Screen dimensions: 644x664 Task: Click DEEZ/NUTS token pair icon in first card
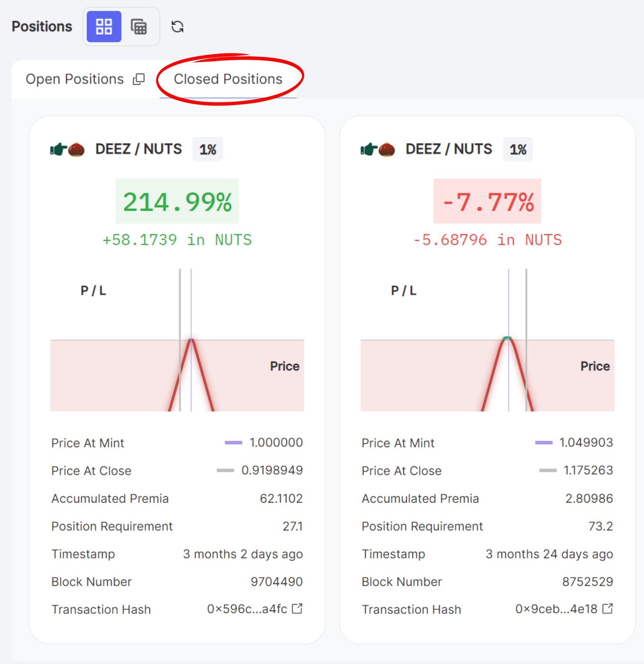click(67, 149)
